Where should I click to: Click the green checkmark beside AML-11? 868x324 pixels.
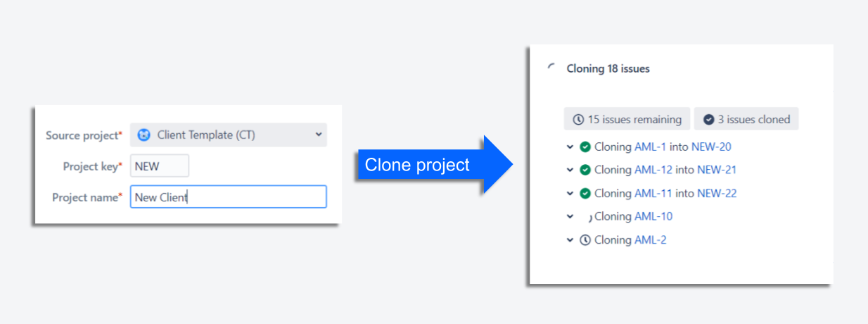[585, 193]
